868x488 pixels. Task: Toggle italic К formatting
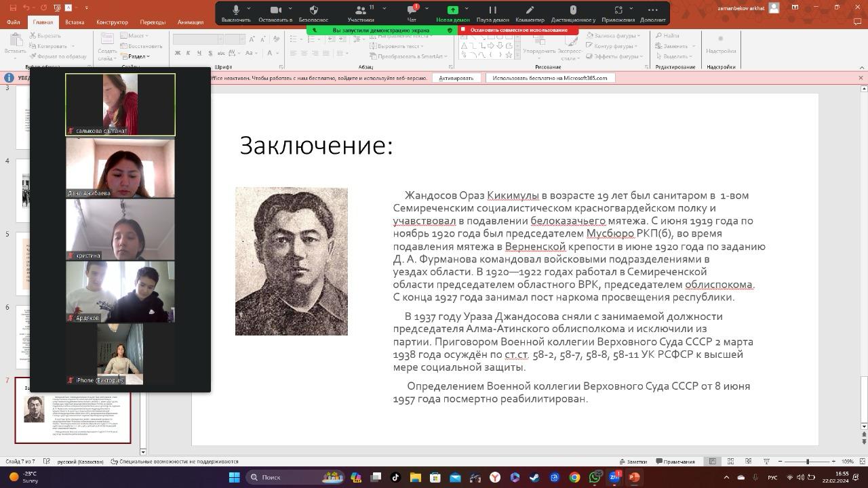189,53
